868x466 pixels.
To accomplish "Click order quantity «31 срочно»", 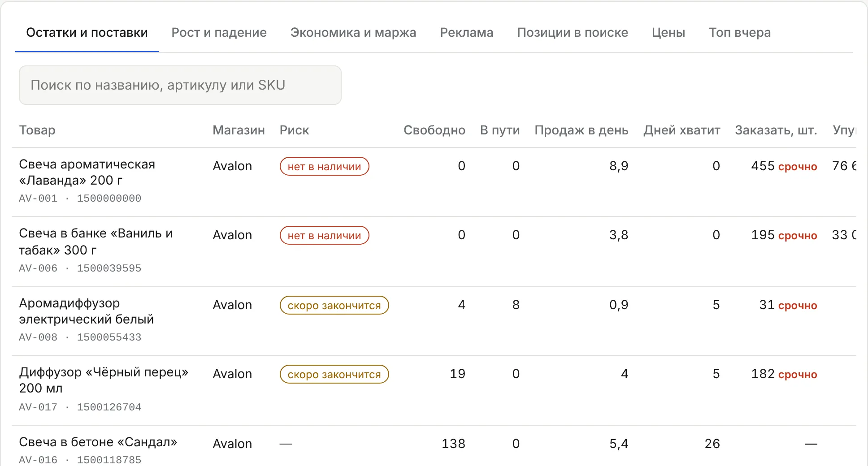I will 788,305.
